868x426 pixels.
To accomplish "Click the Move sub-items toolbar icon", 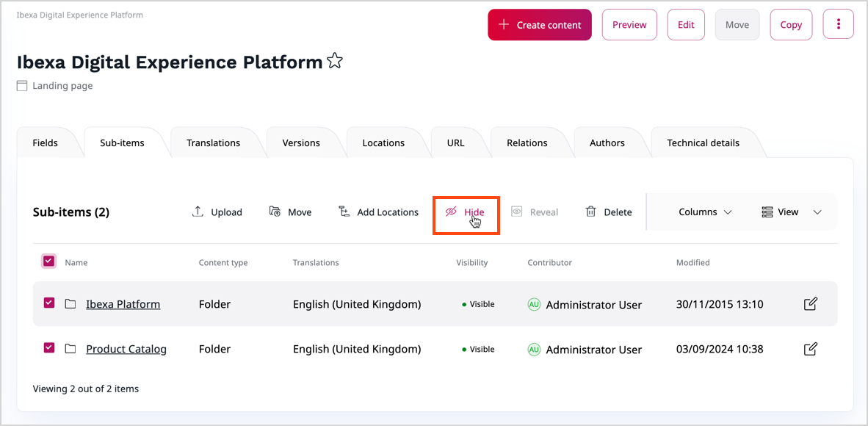I will pyautogui.click(x=275, y=212).
